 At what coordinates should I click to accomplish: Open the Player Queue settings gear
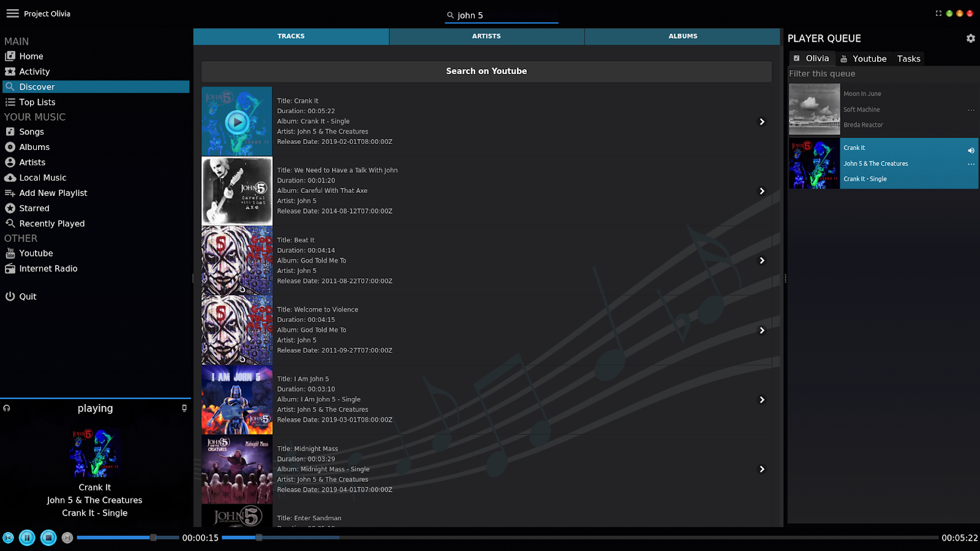tap(970, 38)
